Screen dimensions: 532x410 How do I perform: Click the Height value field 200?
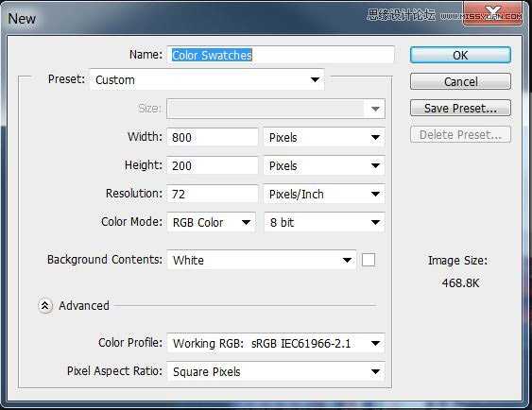click(213, 165)
